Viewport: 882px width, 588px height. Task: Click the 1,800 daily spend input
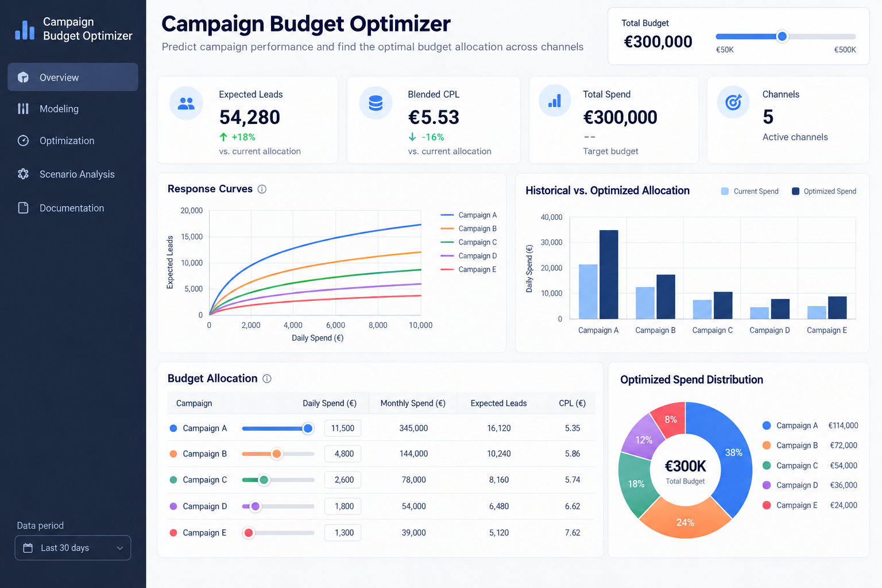click(x=343, y=506)
